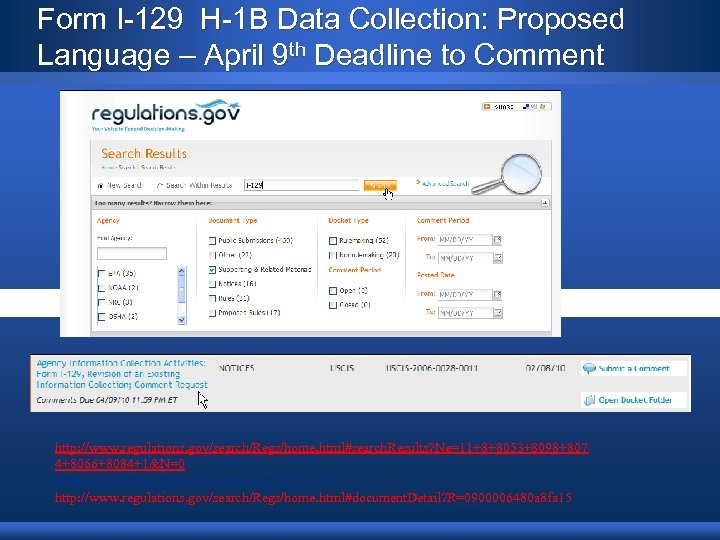
Task: Open calendar for Comment Period From
Action: [x=498, y=240]
